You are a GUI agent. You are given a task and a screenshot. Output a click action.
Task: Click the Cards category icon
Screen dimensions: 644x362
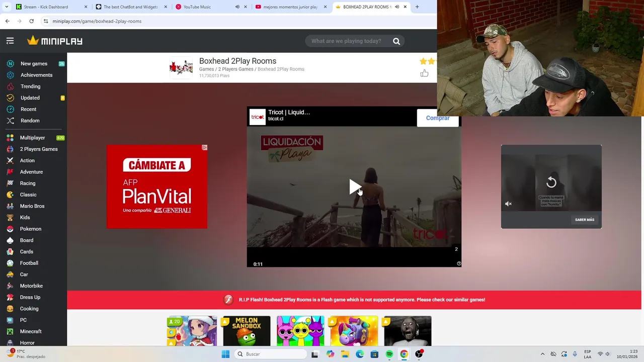coord(10,252)
